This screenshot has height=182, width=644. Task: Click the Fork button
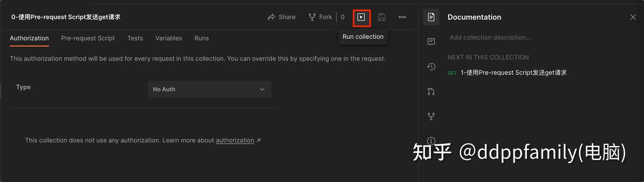click(x=320, y=17)
